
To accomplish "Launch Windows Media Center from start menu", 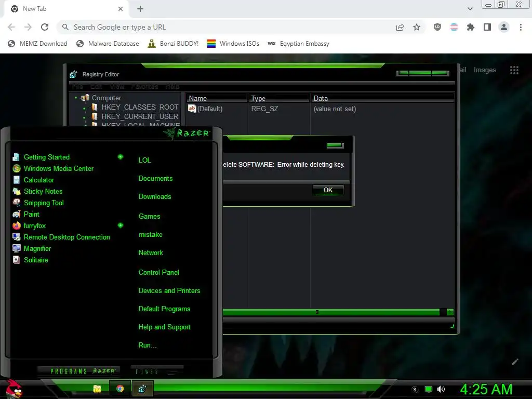I will point(16,169).
